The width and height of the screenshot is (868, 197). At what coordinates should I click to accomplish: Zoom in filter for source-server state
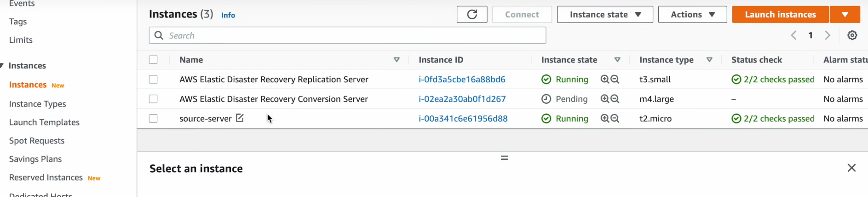[x=605, y=118]
